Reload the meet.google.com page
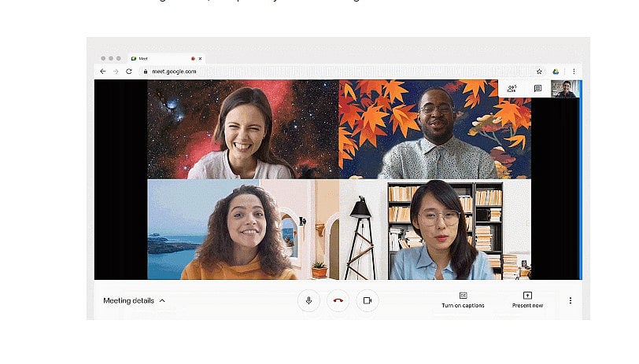This screenshot has width=639, height=364. 129,72
